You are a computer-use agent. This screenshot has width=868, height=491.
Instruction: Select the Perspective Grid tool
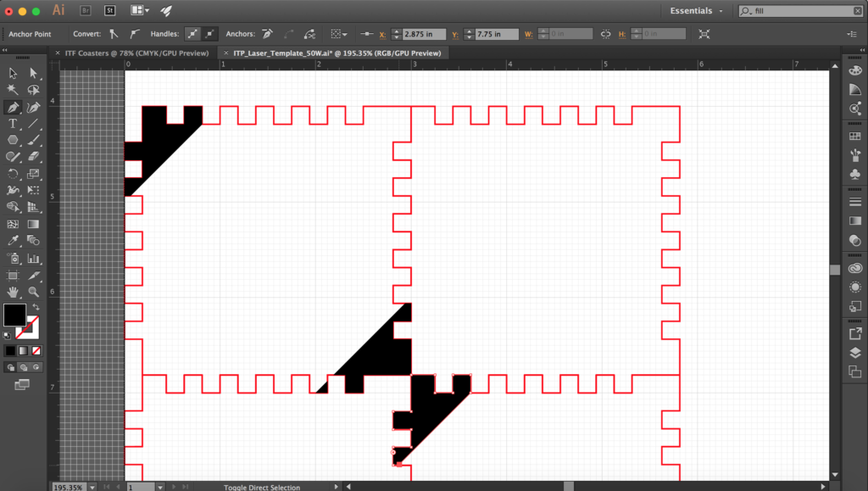point(33,207)
